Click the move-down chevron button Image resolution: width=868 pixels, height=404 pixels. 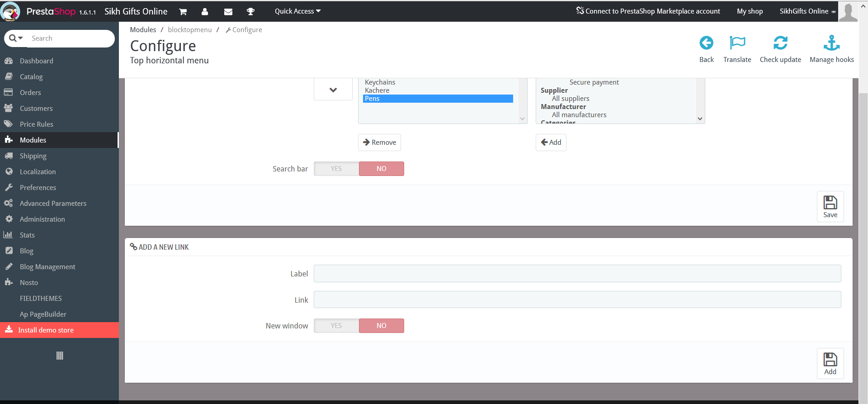(x=333, y=90)
